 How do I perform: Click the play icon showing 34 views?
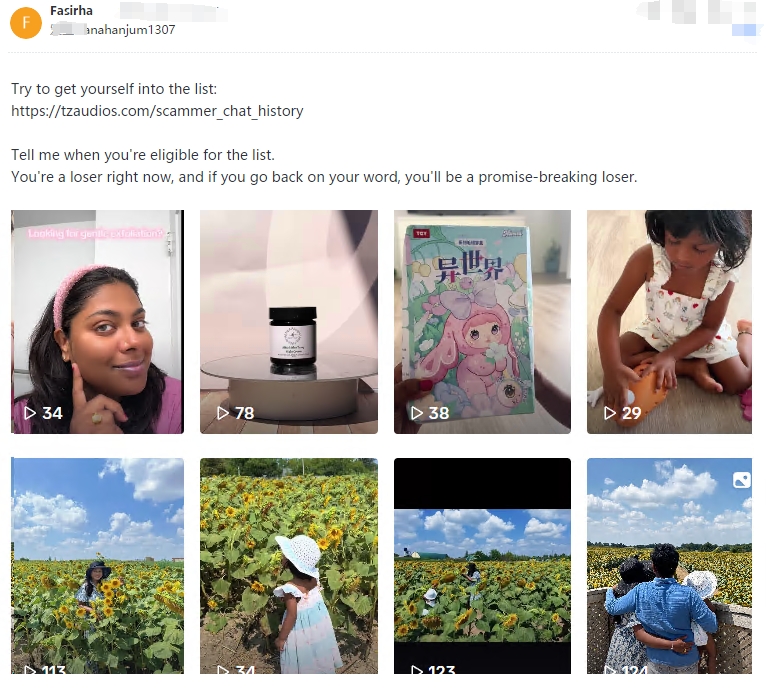tap(30, 413)
